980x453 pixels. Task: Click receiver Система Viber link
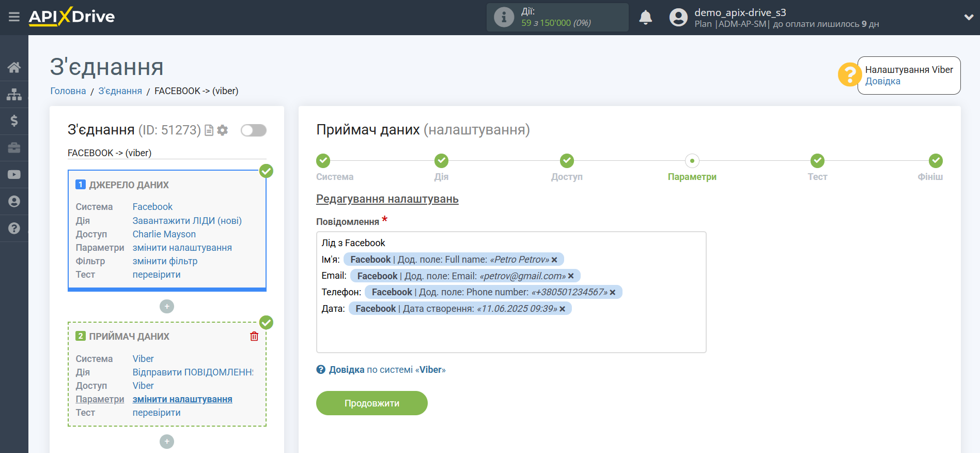pyautogui.click(x=143, y=359)
